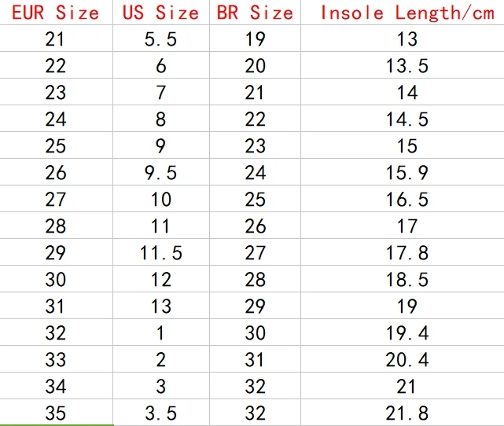Click the US size 3.5 cell
The width and height of the screenshot is (504, 426).
coord(161,413)
